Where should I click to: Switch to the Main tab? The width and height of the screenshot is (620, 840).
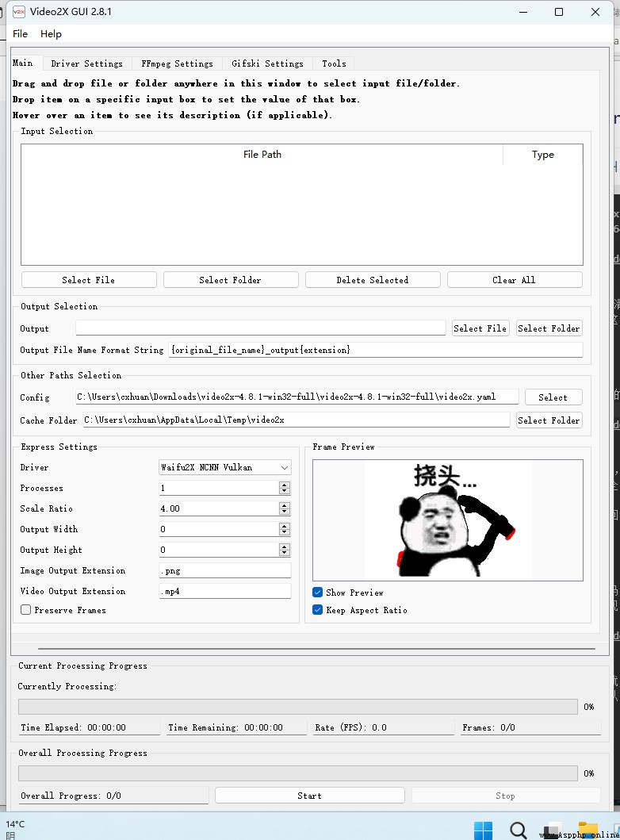(22, 63)
